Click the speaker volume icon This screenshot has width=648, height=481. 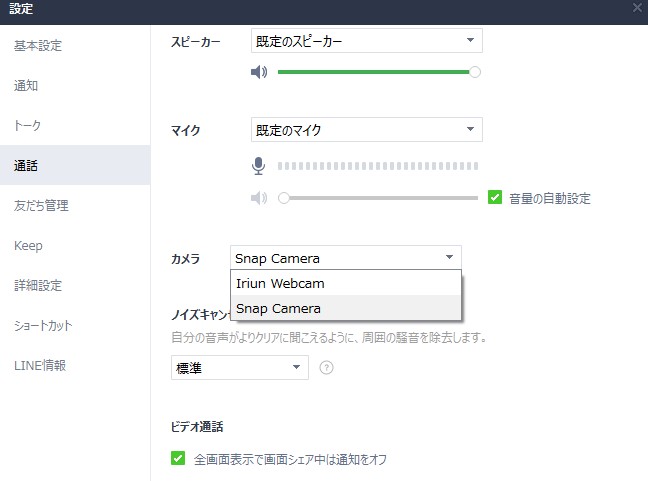click(x=259, y=72)
